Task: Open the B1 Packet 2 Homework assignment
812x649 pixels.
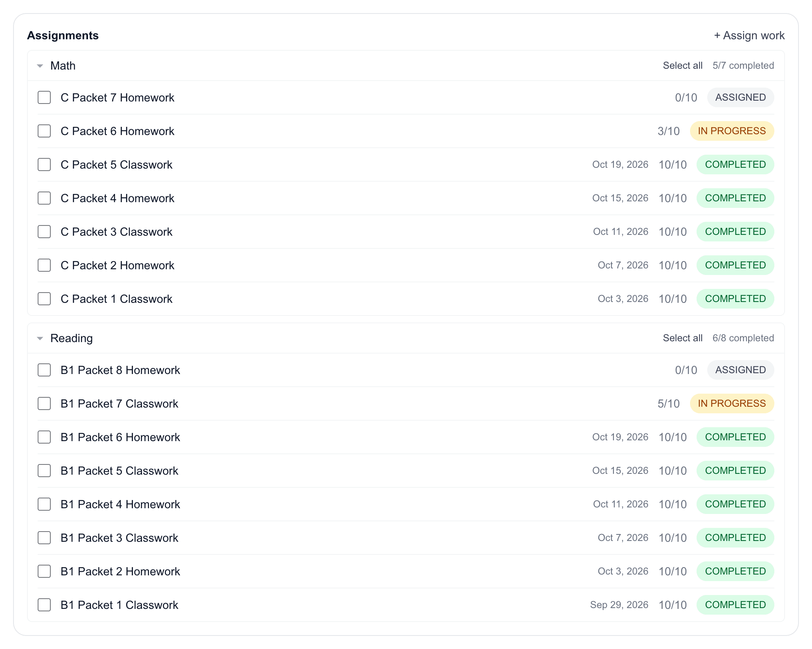Action: click(x=120, y=571)
